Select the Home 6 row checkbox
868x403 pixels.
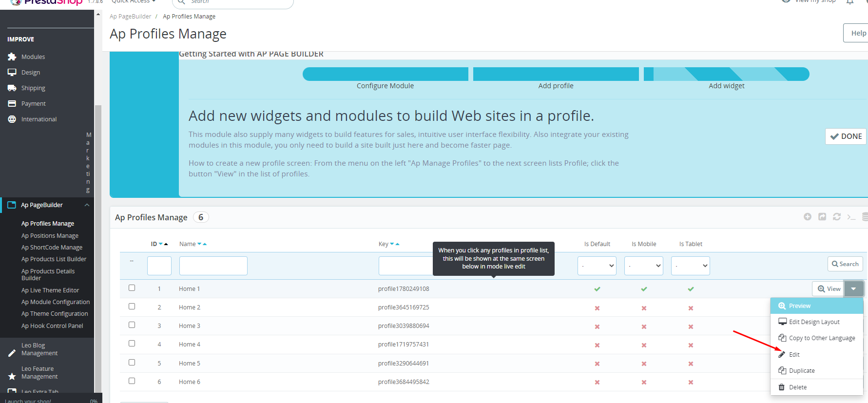pos(132,381)
